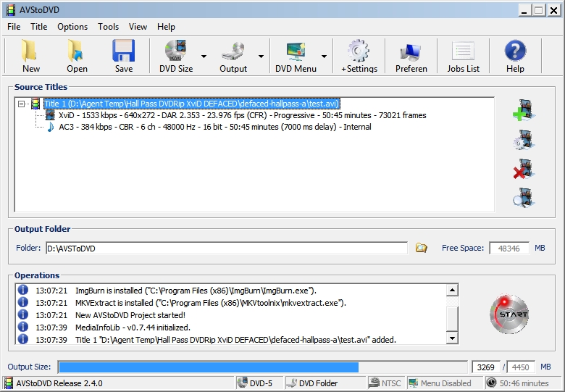Click the DVD Size toolbar icon
The image size is (565, 392).
(x=176, y=56)
